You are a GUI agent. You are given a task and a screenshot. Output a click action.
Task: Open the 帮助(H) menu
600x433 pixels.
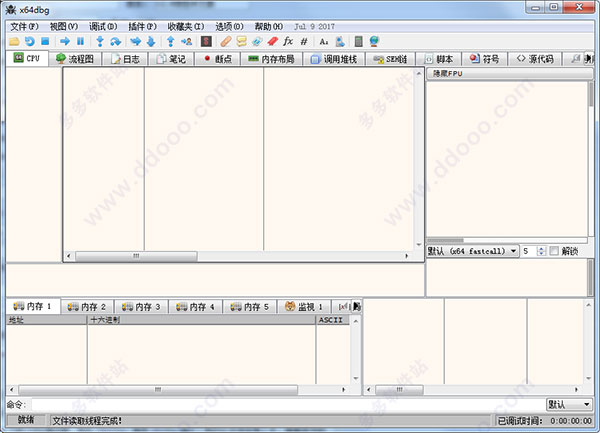click(x=269, y=26)
